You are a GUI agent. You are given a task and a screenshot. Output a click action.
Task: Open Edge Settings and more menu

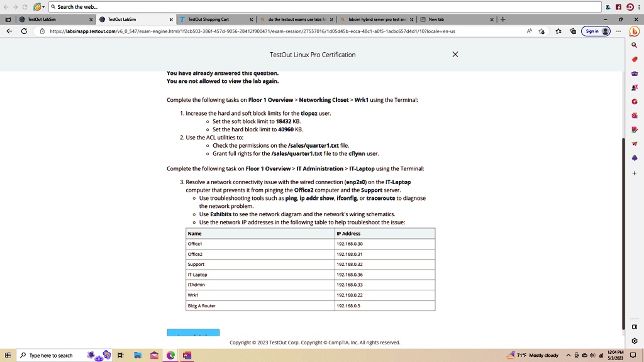click(x=619, y=31)
